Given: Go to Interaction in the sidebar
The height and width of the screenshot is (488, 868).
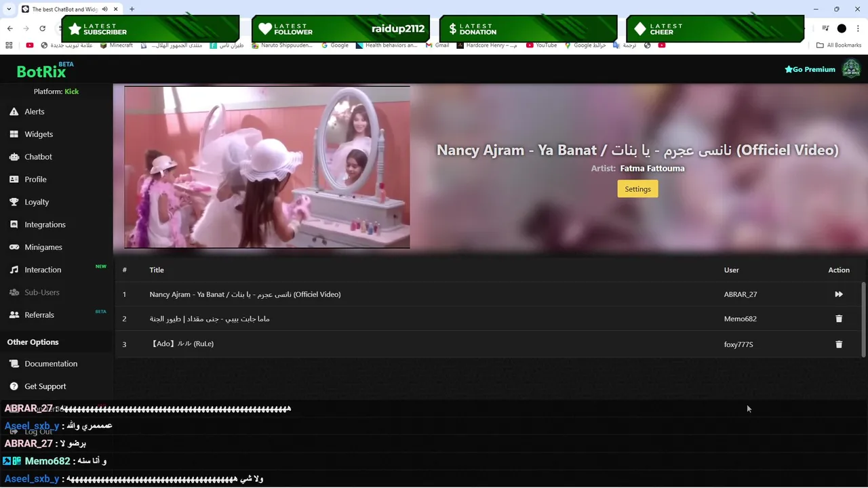Looking at the screenshot, I should [x=43, y=270].
